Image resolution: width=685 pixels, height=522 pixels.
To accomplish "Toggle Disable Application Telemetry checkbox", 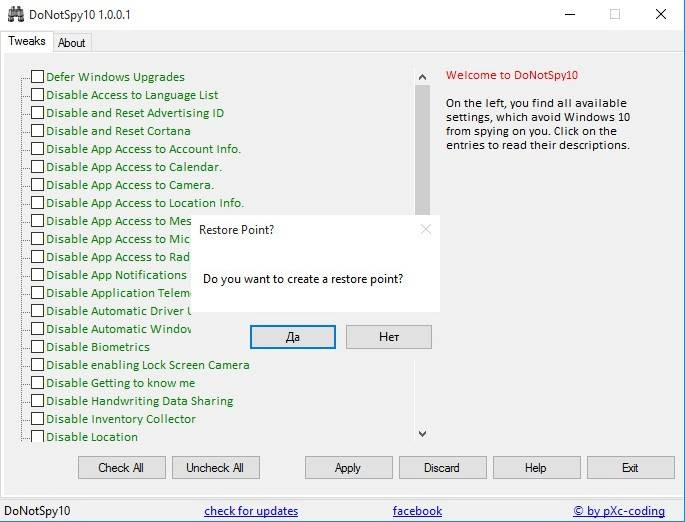I will [38, 292].
